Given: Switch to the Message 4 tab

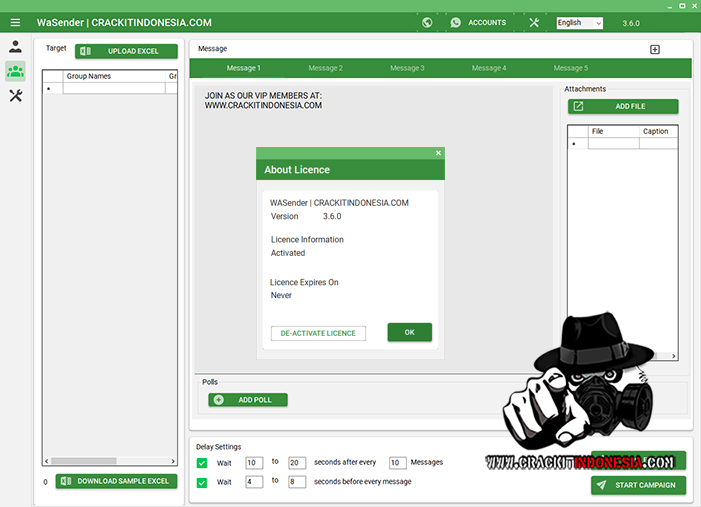Looking at the screenshot, I should pos(488,68).
